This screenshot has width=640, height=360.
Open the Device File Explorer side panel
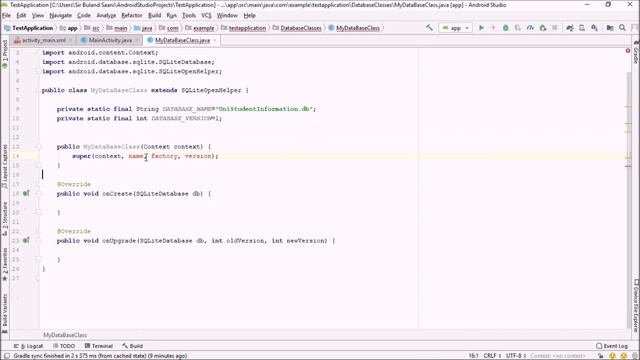tap(636, 305)
